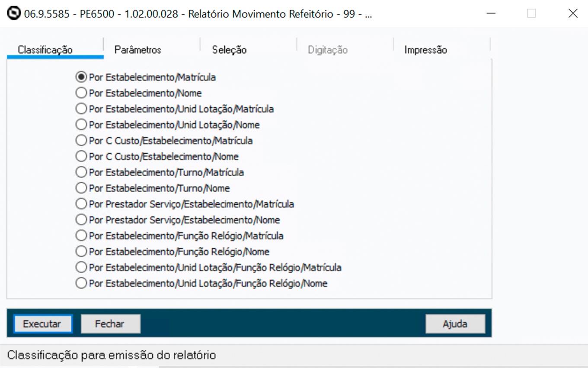Choose Por Estabelecimento/Função Relógio/Matrícula

click(81, 236)
